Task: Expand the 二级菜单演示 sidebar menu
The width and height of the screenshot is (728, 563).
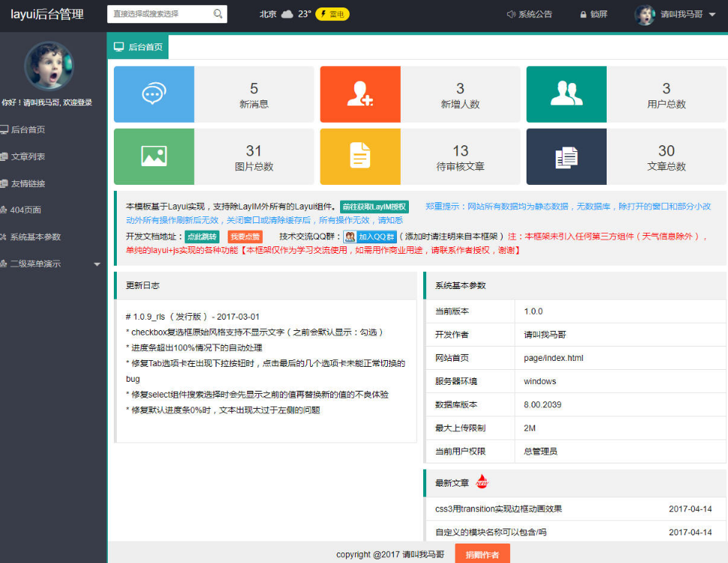Action: pos(52,264)
